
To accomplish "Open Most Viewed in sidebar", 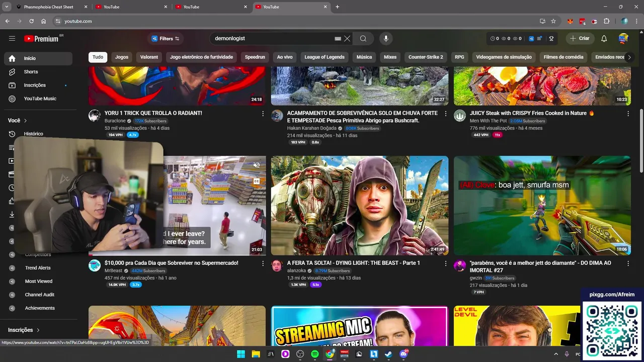I will (39, 281).
